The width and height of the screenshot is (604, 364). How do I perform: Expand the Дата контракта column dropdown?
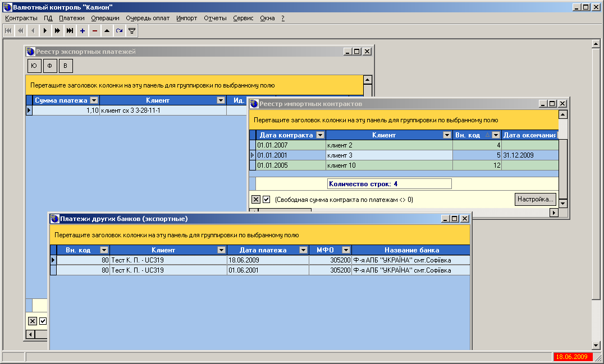tap(320, 135)
